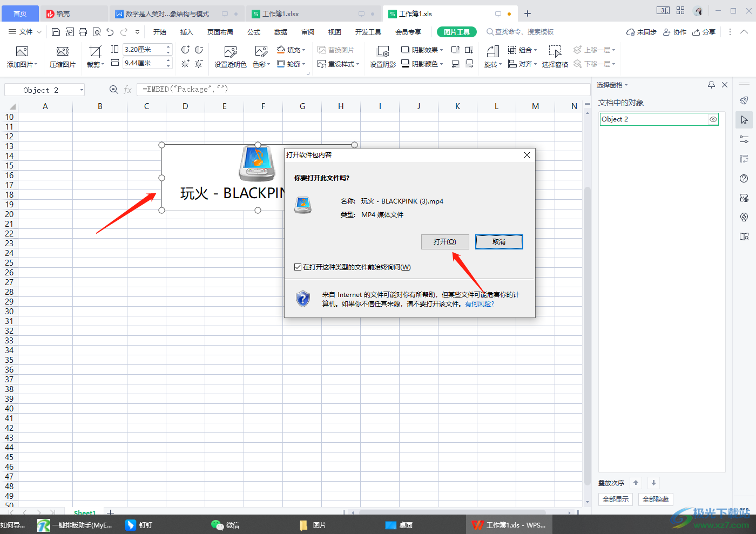Click the zoom icon beside the formula bar
This screenshot has width=756, height=534.
(x=114, y=90)
